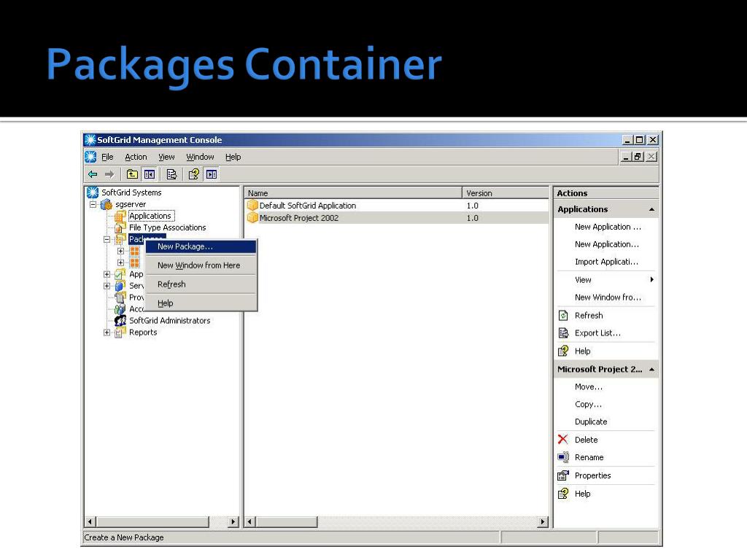The width and height of the screenshot is (747, 560).
Task: Open the Window menu
Action: pos(200,157)
